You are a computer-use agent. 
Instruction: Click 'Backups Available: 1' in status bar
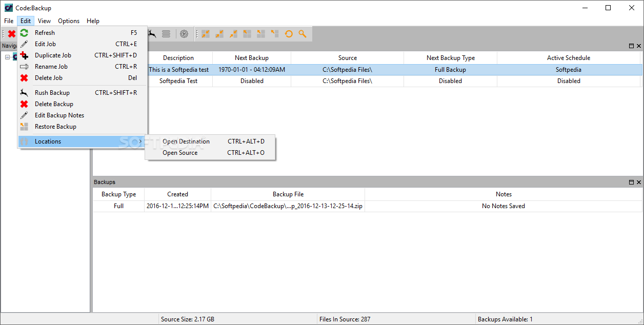[505, 319]
